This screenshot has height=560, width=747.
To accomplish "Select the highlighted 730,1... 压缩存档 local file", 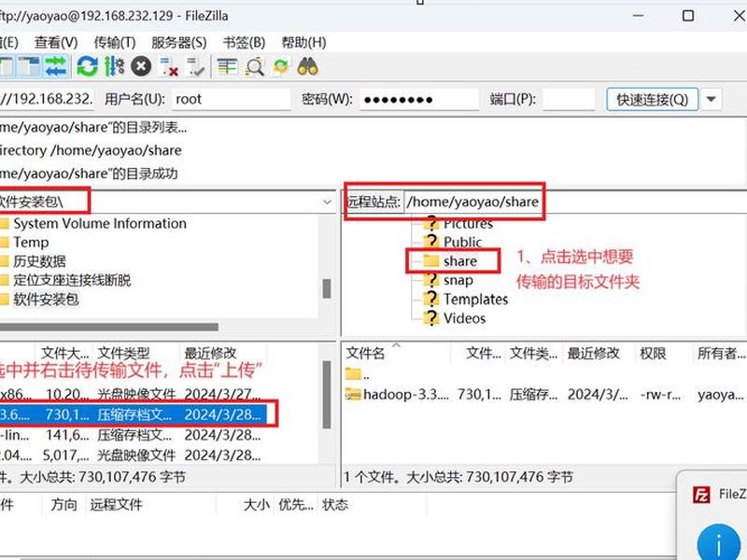I will tap(133, 414).
